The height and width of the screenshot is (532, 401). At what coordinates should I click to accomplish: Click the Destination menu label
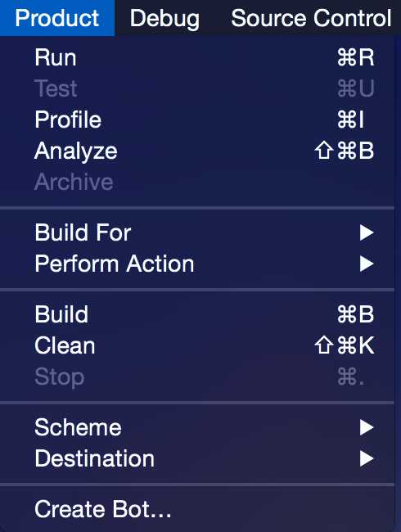click(95, 458)
